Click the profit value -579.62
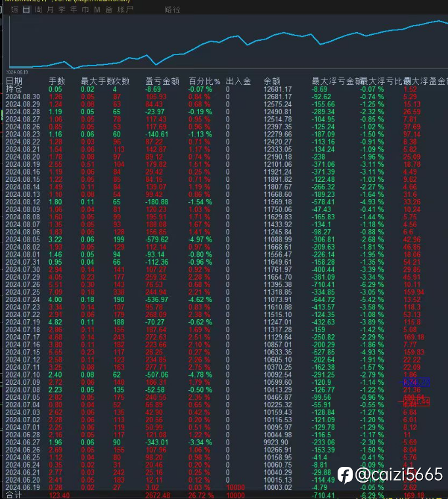448x501 pixels. [156, 239]
